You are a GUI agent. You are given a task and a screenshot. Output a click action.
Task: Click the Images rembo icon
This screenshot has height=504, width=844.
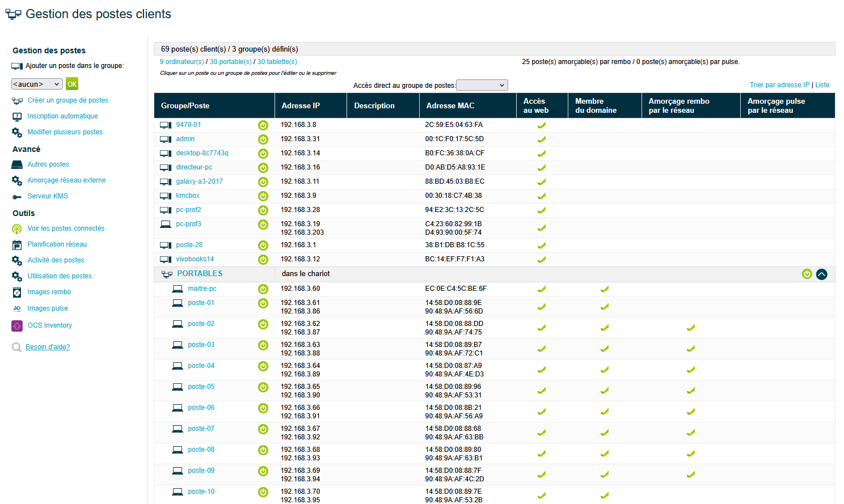pyautogui.click(x=17, y=293)
